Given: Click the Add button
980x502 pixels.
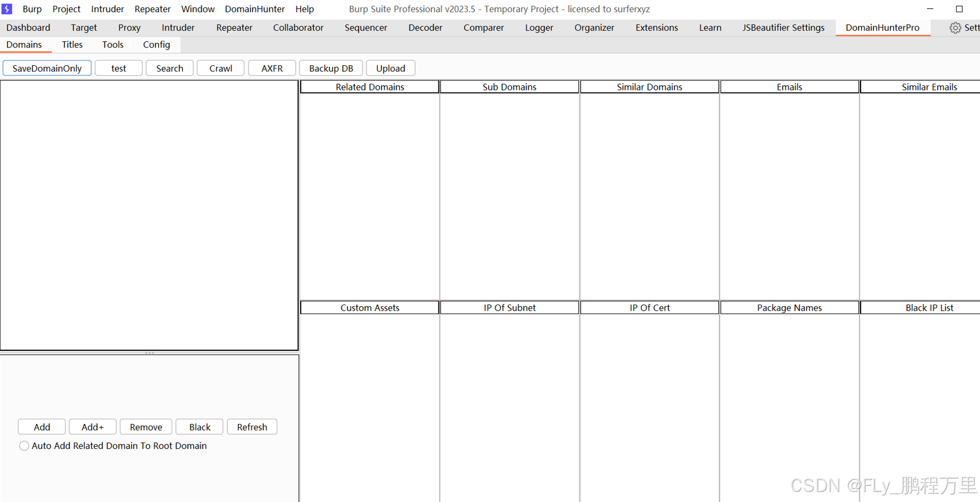Looking at the screenshot, I should tap(42, 427).
